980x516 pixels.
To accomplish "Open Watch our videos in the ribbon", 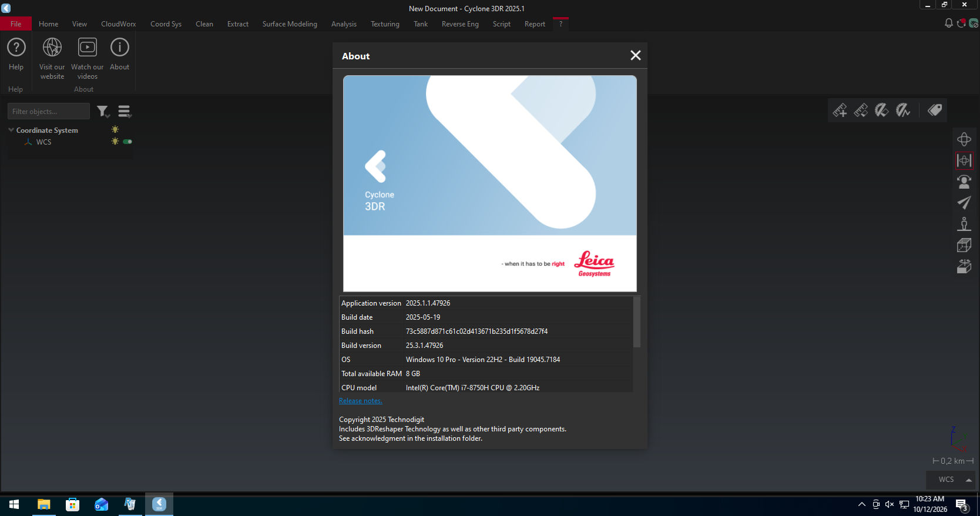I will pos(88,47).
